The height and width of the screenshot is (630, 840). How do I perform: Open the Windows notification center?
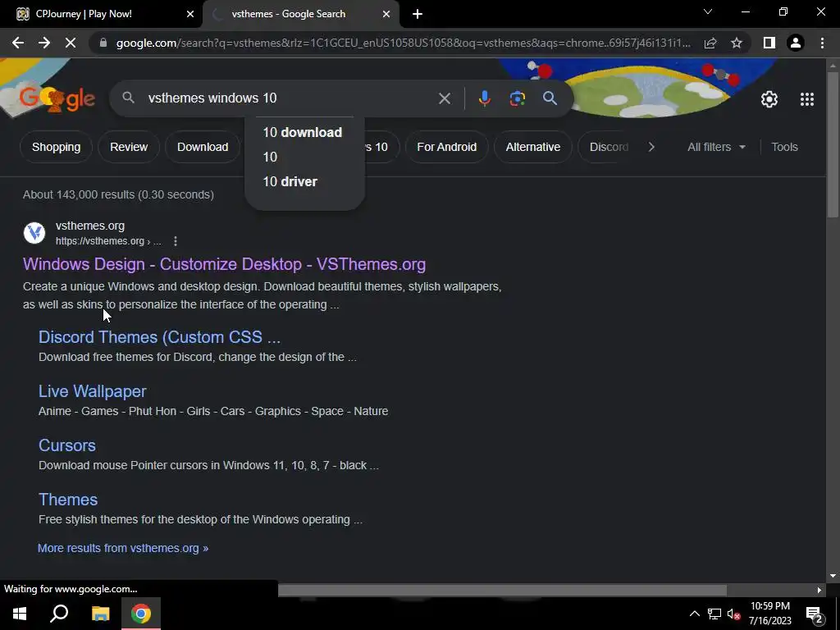click(x=814, y=614)
